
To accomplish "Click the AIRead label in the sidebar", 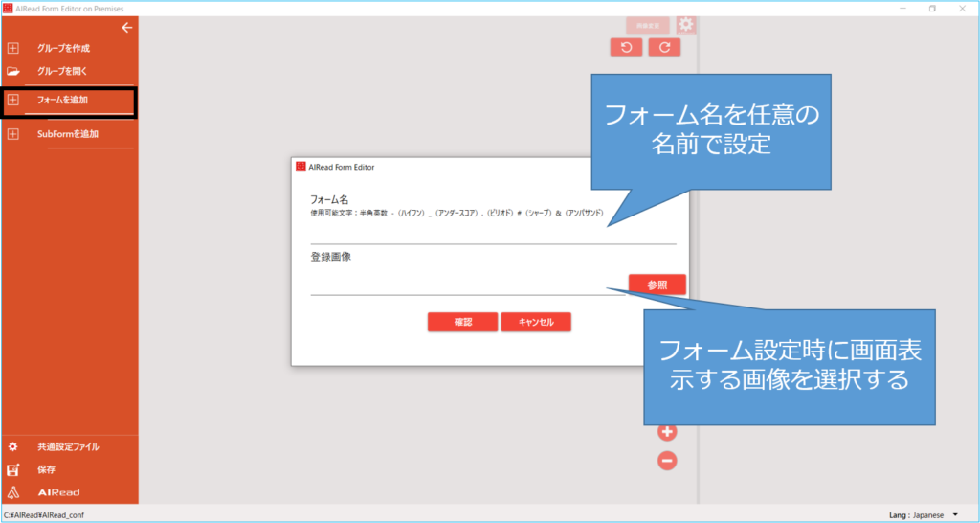I will click(x=58, y=492).
